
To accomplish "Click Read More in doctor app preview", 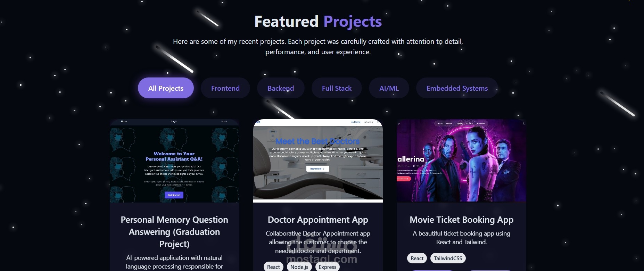I will click(317, 169).
